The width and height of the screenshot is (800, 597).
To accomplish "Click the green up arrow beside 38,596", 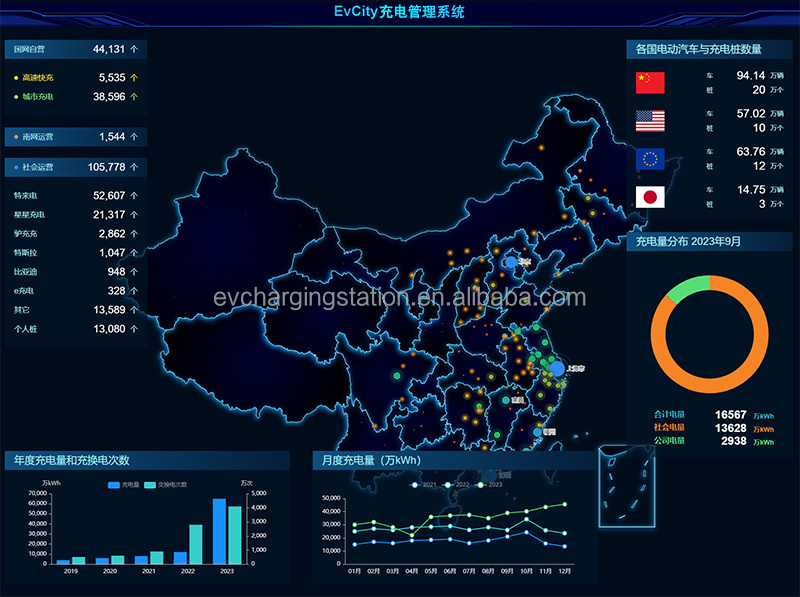I will tap(134, 96).
